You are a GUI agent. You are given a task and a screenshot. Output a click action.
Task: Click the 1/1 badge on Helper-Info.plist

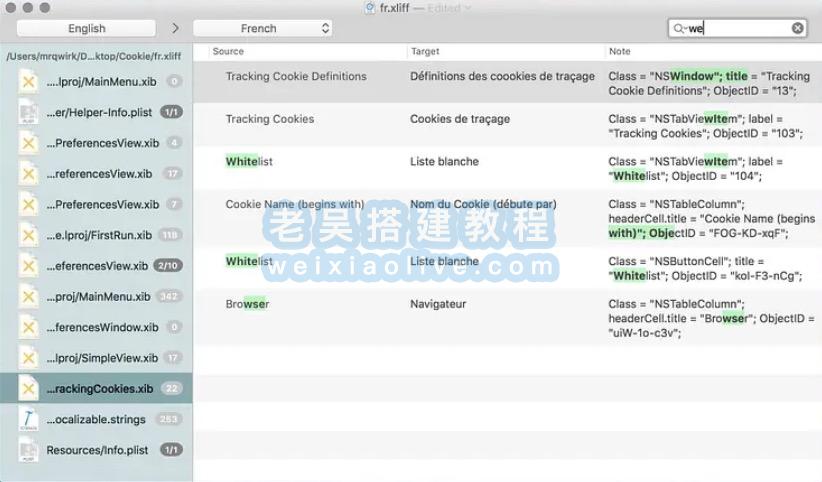point(171,112)
